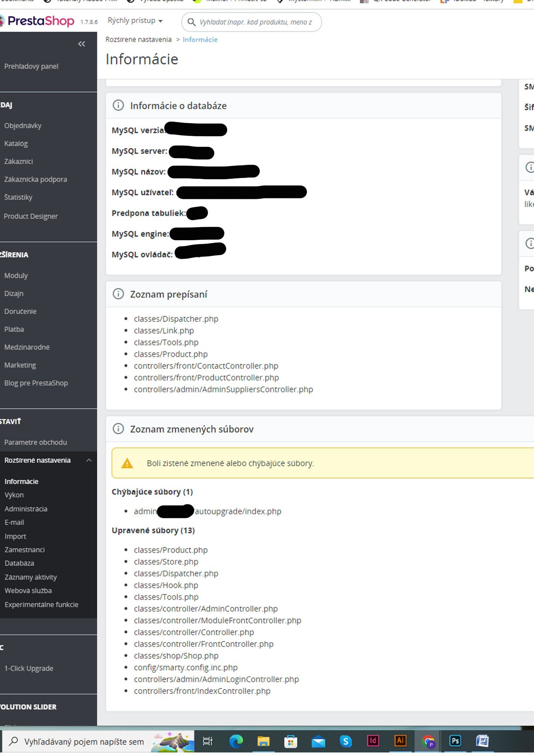Open the Rýchly prístup dropdown
The height and width of the screenshot is (756, 534).
click(135, 20)
